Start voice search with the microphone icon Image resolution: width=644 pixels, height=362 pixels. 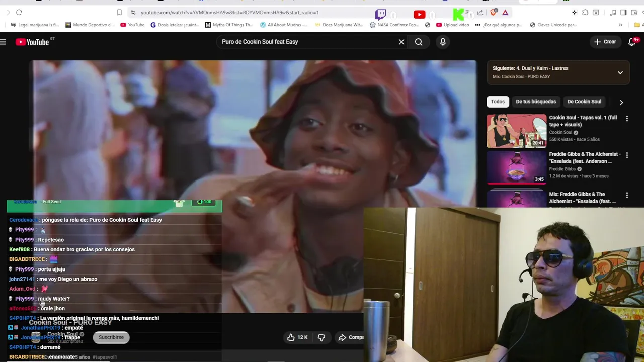443,42
